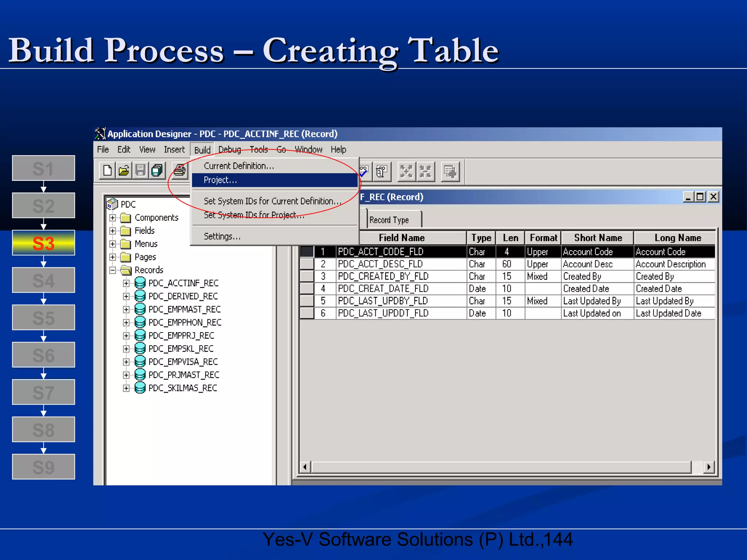Click the horizontal scrollbar left arrow

(305, 467)
